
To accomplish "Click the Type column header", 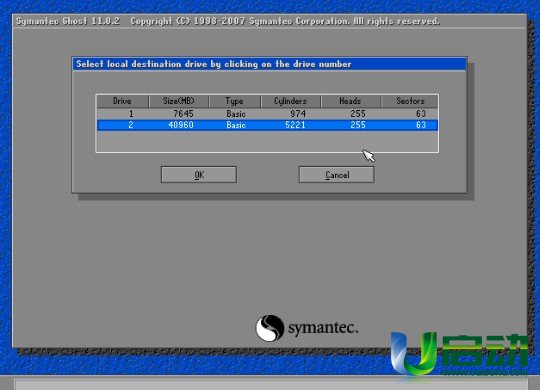I will (x=235, y=101).
